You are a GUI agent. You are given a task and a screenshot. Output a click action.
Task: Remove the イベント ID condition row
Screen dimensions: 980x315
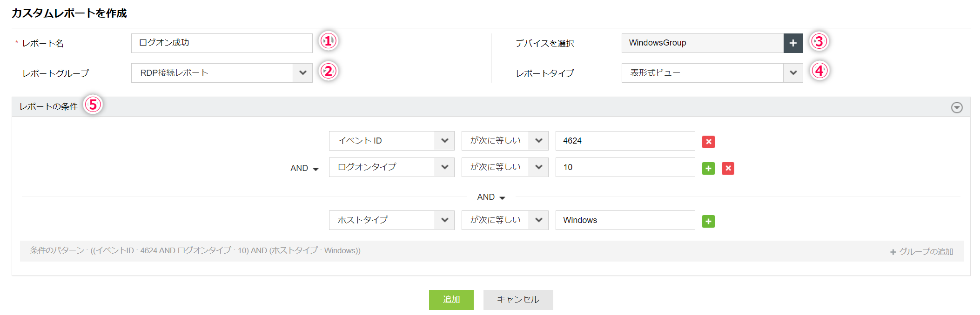pos(708,142)
